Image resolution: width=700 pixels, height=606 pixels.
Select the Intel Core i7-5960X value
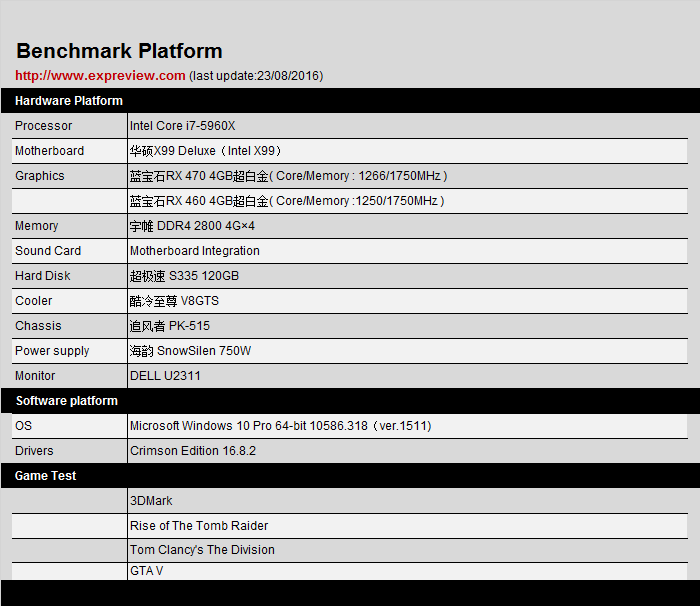click(x=183, y=126)
